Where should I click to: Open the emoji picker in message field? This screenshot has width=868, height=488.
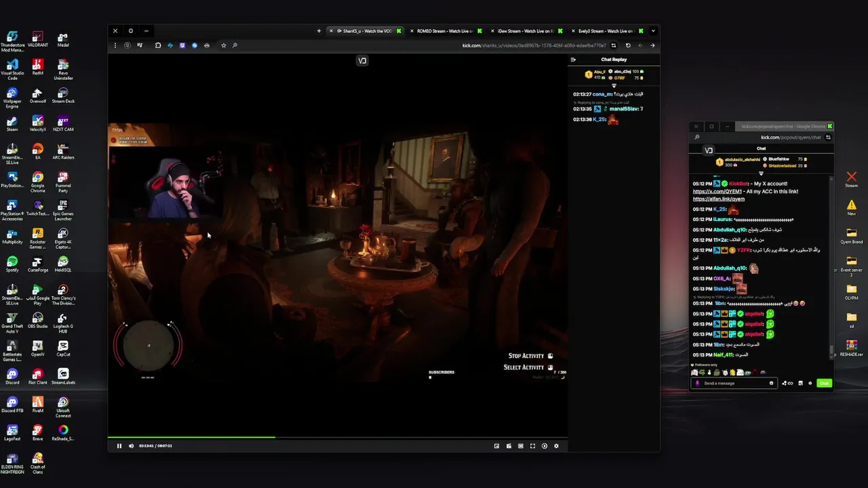click(771, 383)
